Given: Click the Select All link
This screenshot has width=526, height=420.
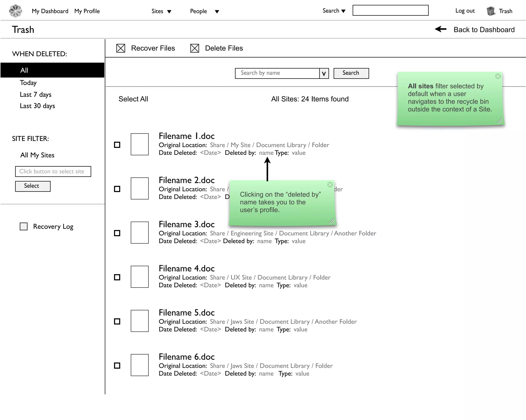Looking at the screenshot, I should click(133, 99).
